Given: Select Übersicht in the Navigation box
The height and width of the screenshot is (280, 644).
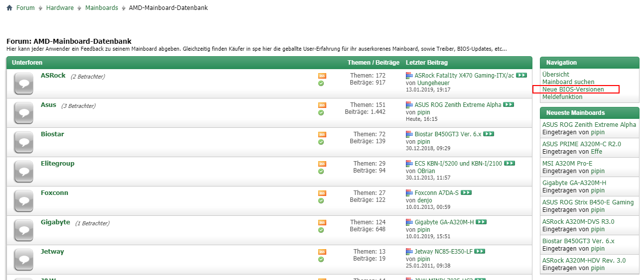Looking at the screenshot, I should coord(556,75).
